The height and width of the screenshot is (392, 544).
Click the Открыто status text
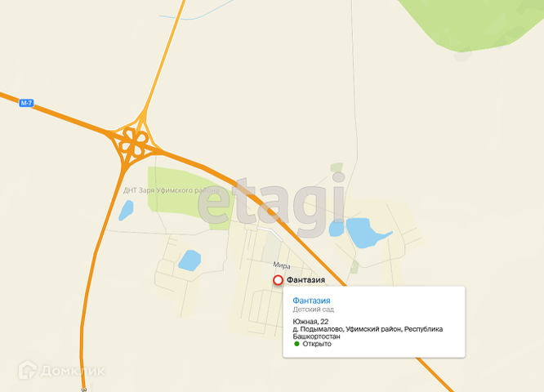point(317,344)
